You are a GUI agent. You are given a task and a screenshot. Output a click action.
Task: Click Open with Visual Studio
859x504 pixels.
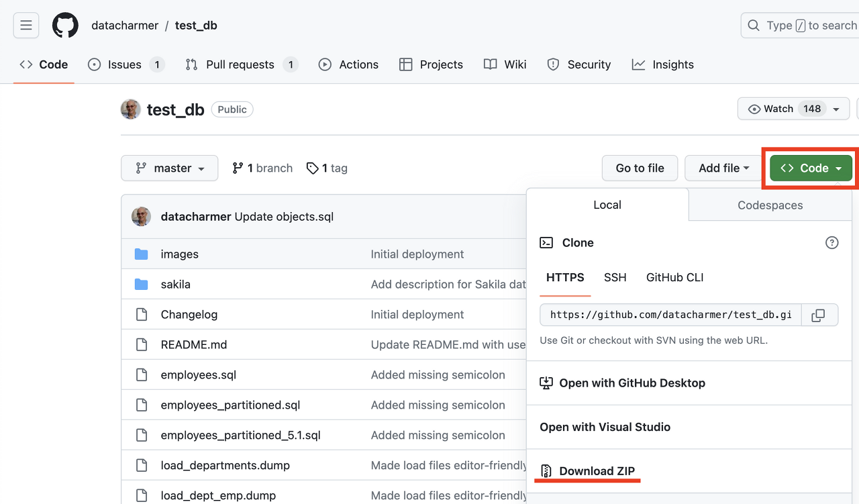(605, 427)
